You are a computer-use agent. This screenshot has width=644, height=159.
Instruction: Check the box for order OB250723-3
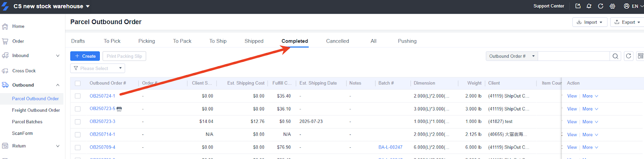pyautogui.click(x=78, y=122)
